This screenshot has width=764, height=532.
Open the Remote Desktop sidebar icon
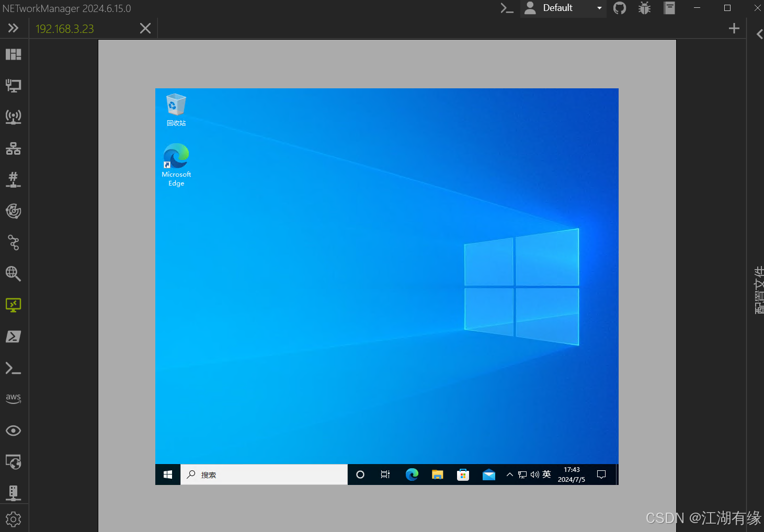[x=14, y=305]
